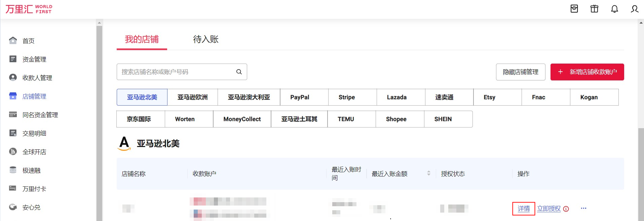Viewport: 644px width, 221px height.
Task: Choose the PayPal platform filter
Action: (x=300, y=97)
